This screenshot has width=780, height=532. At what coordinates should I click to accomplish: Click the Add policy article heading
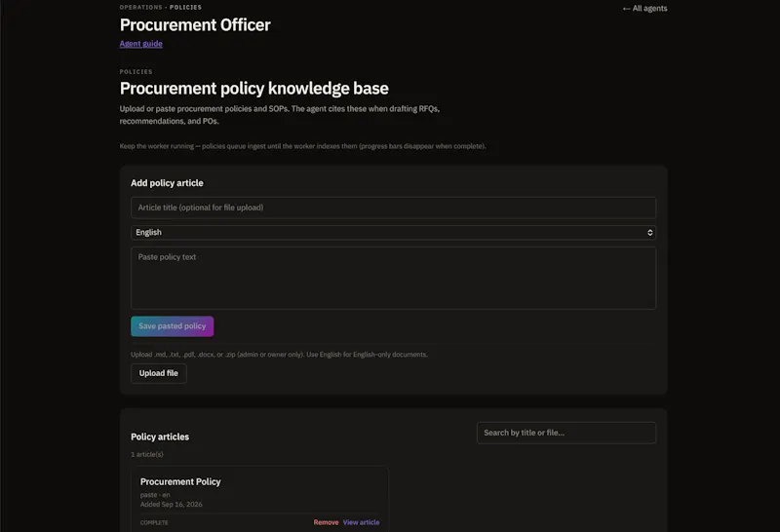[167, 183]
